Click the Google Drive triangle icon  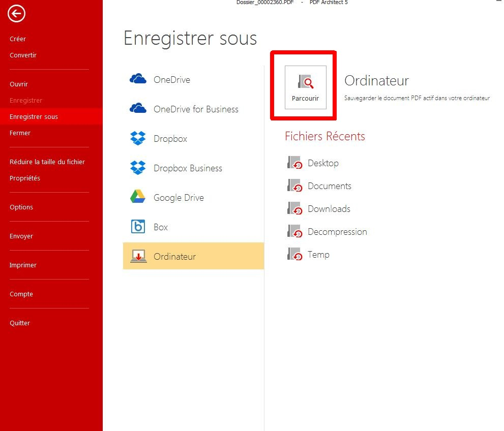point(138,197)
